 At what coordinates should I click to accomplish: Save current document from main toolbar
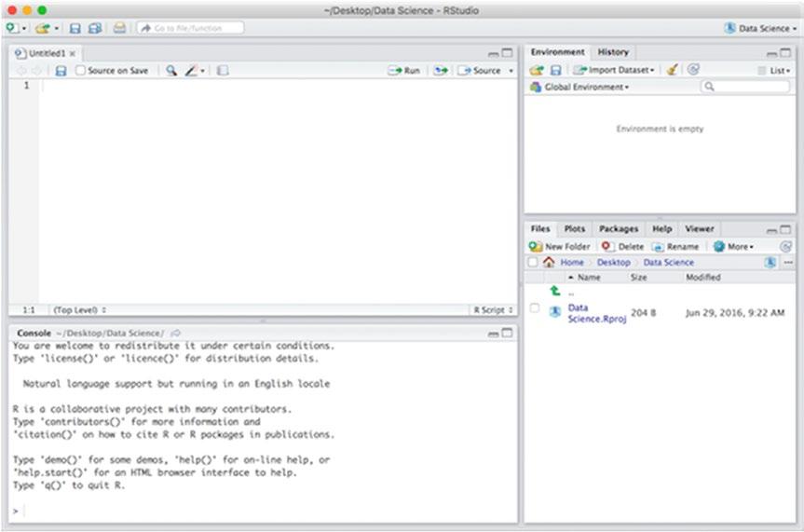75,28
